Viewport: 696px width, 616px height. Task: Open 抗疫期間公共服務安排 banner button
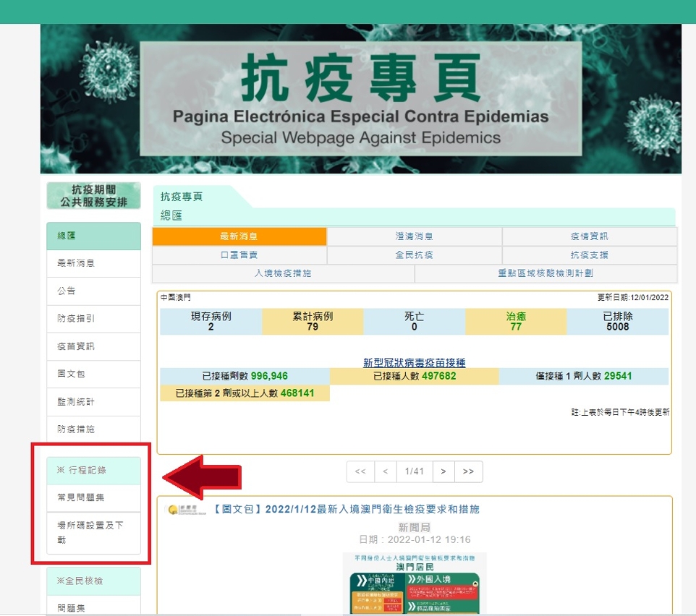pyautogui.click(x=93, y=196)
